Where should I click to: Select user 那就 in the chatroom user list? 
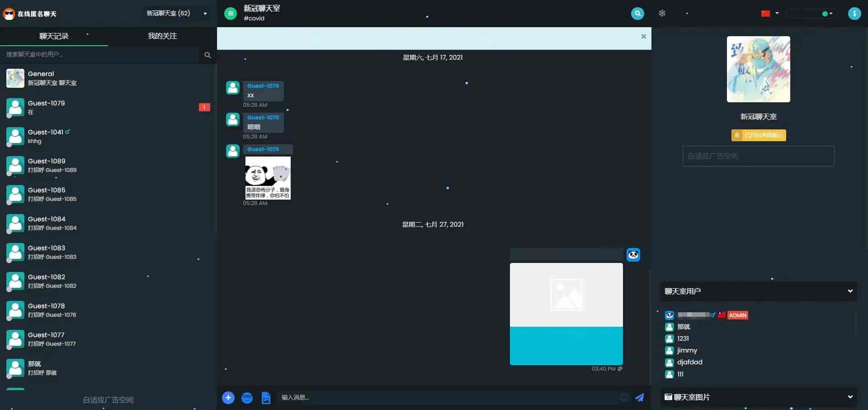coord(684,327)
